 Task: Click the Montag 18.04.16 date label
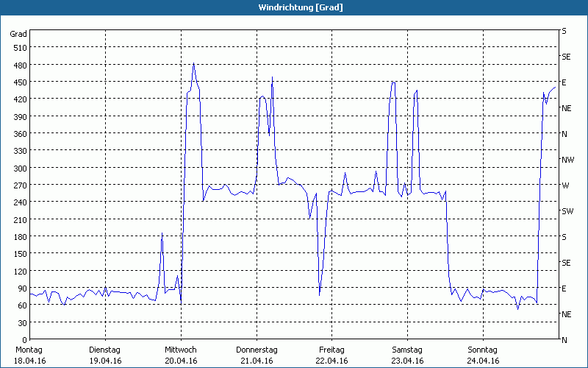click(x=29, y=355)
